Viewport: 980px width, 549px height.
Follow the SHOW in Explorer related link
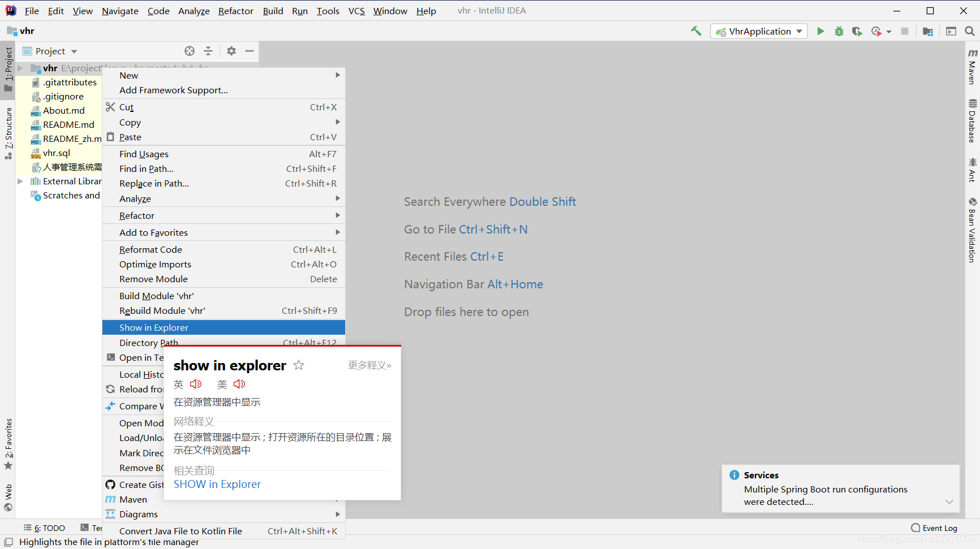pos(217,485)
